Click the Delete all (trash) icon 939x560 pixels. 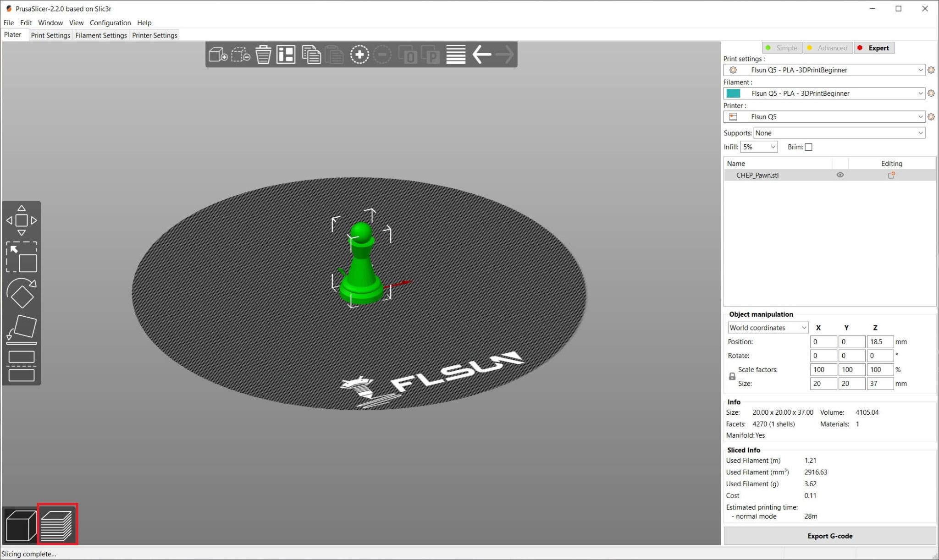coord(262,54)
